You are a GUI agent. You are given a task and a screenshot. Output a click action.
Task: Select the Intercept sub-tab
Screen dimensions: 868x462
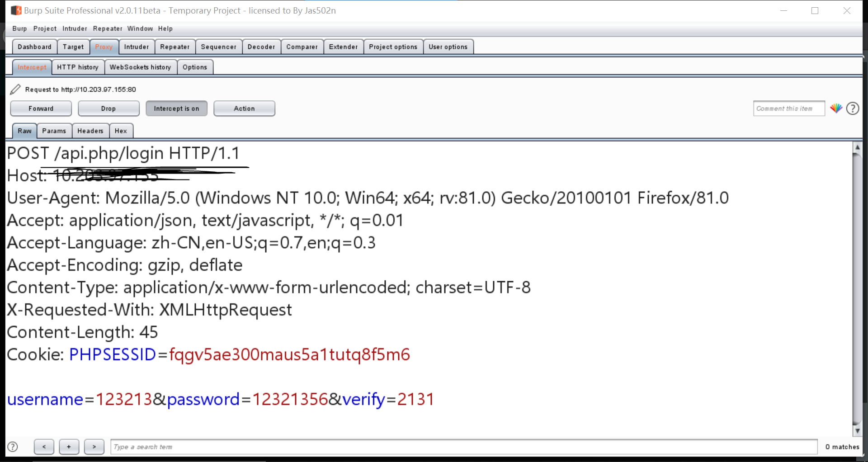point(32,67)
